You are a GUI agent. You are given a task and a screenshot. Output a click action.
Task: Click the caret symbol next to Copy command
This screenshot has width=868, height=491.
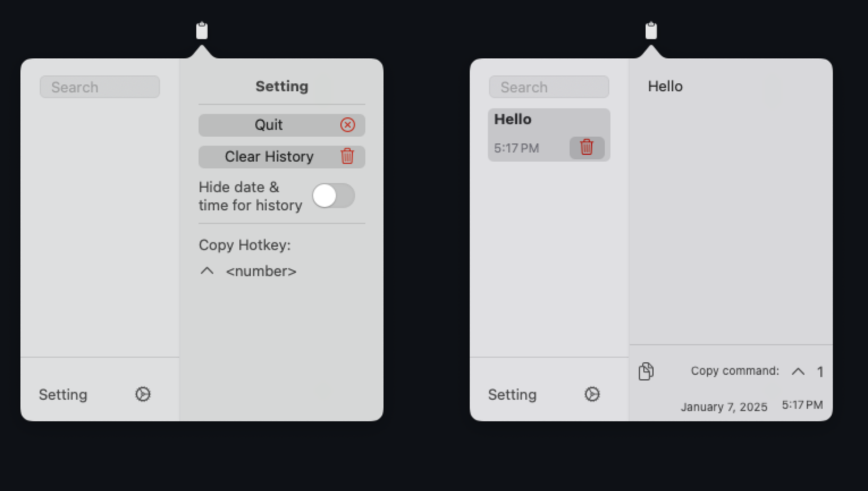point(798,371)
